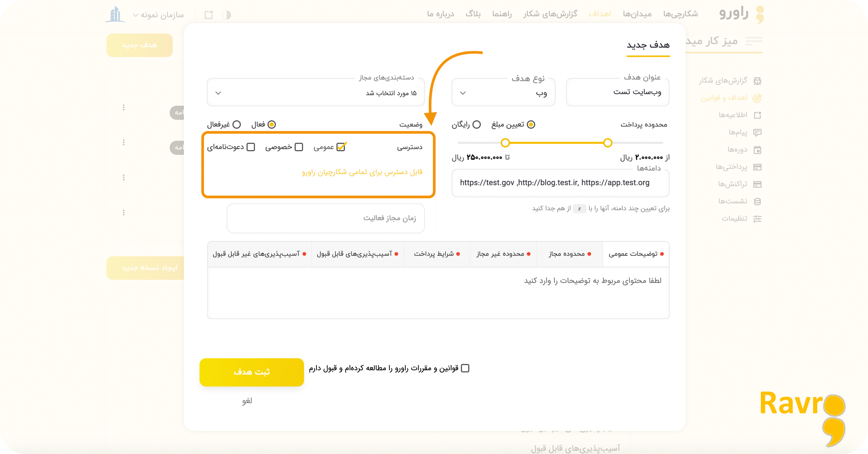This screenshot has width=868, height=454.
Task: Click the target icon for اهداف و قوانین
Action: click(757, 98)
